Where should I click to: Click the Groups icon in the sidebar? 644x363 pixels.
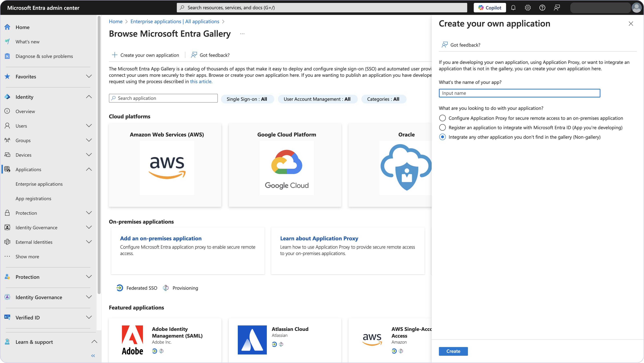7,140
